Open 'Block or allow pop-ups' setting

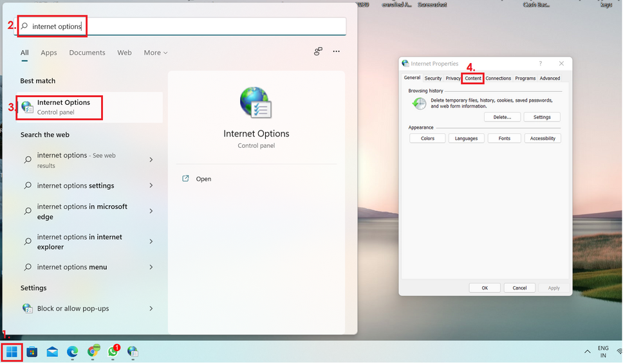tap(73, 309)
